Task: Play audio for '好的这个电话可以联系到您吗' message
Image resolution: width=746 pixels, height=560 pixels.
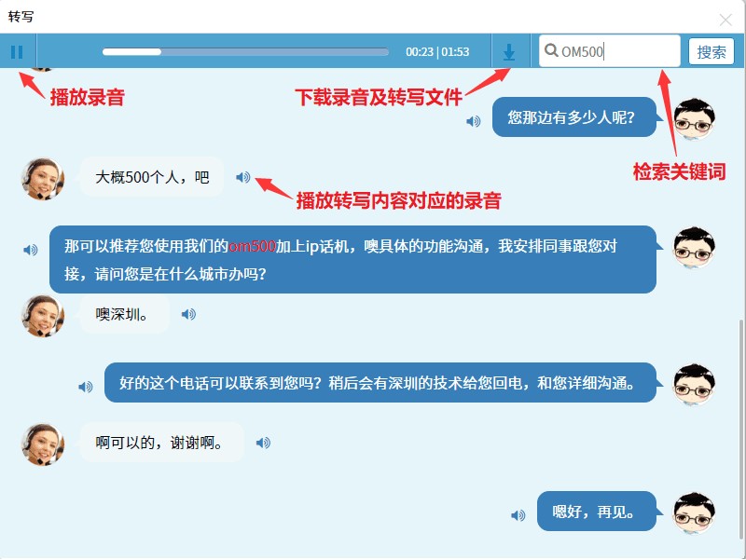Action: [x=85, y=387]
